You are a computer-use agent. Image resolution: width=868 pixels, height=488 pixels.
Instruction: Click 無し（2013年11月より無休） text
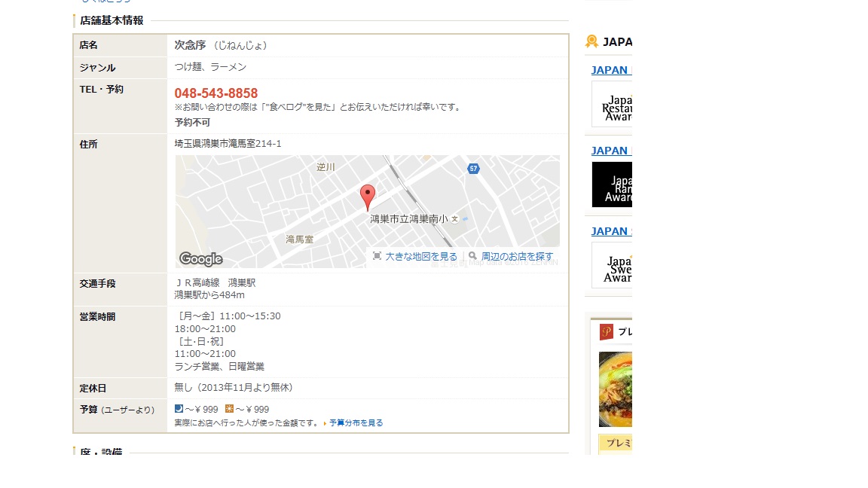click(x=234, y=387)
